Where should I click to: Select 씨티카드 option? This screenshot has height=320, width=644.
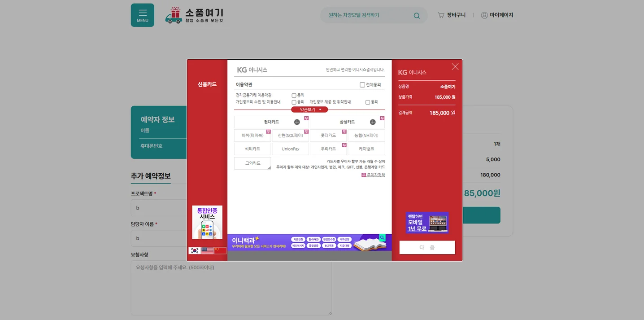[x=252, y=149]
